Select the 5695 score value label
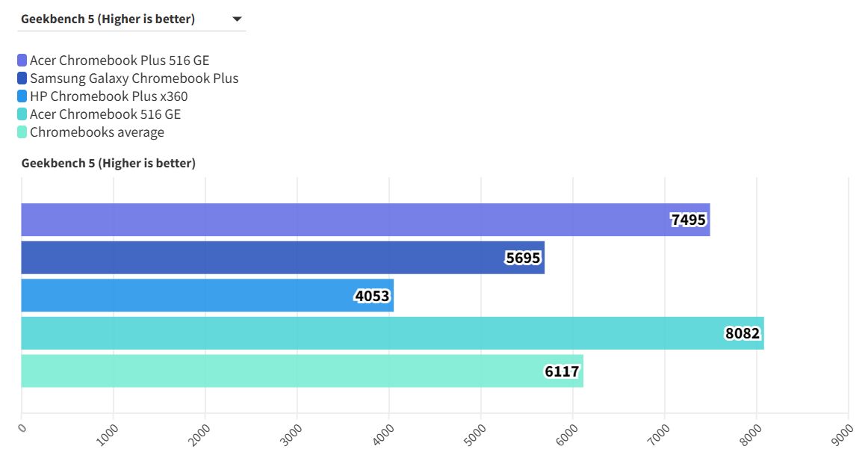 [523, 258]
